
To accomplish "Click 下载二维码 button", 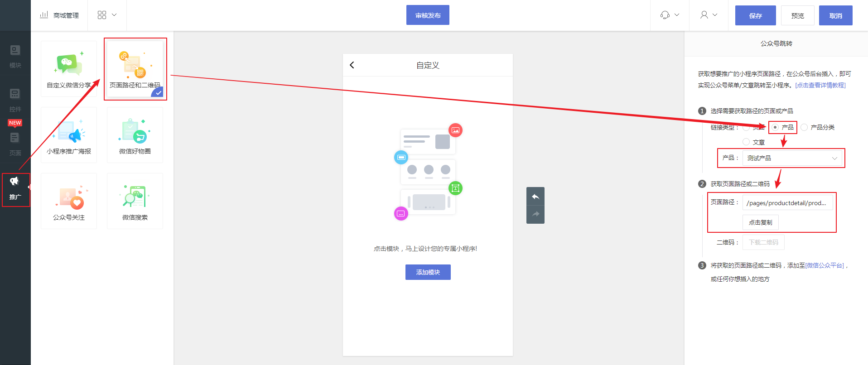I will click(x=763, y=242).
